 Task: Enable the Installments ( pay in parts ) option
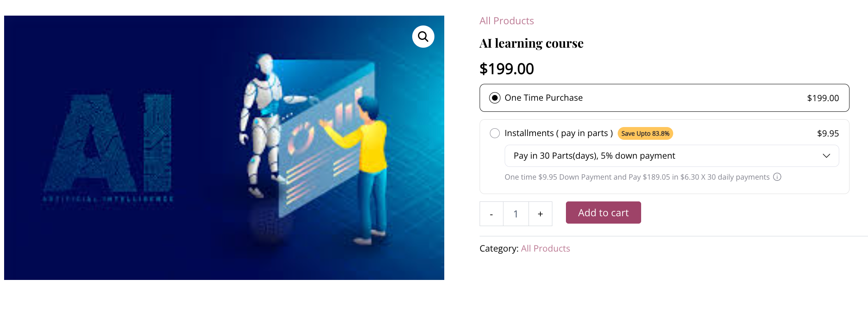(x=495, y=133)
